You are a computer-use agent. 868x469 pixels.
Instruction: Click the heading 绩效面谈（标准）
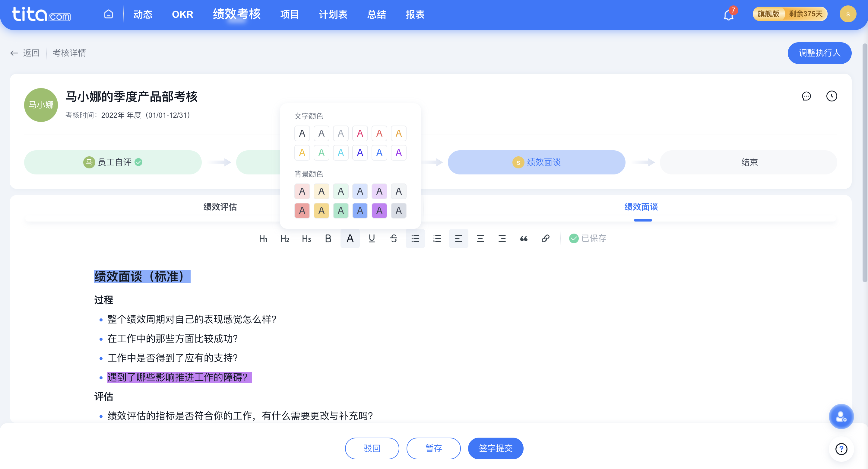(142, 276)
